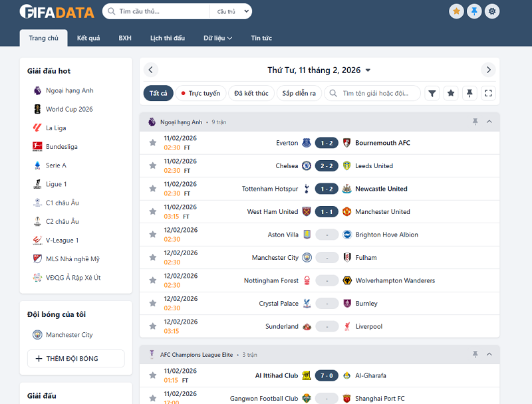Open settings gear in header

(492, 11)
